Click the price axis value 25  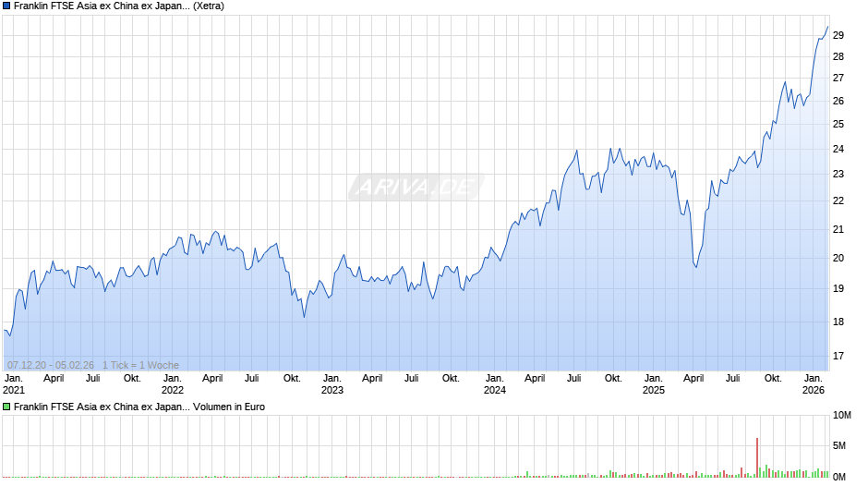pyautogui.click(x=838, y=124)
